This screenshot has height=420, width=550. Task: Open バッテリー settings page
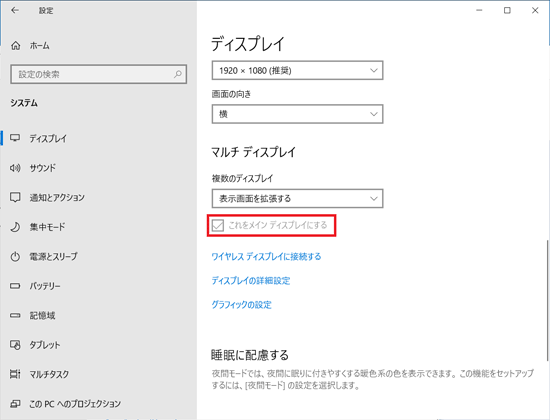(x=45, y=286)
